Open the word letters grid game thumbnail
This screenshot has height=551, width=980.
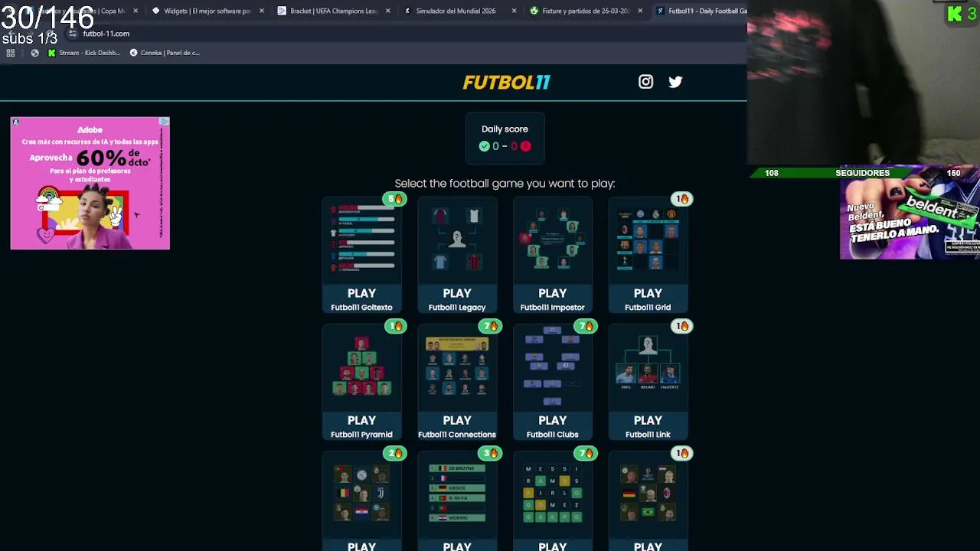(x=552, y=494)
